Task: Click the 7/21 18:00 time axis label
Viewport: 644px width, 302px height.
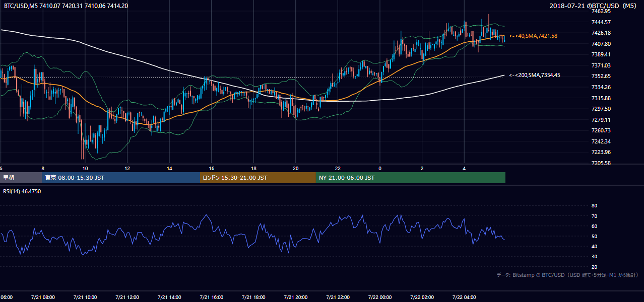Action: coord(253,297)
